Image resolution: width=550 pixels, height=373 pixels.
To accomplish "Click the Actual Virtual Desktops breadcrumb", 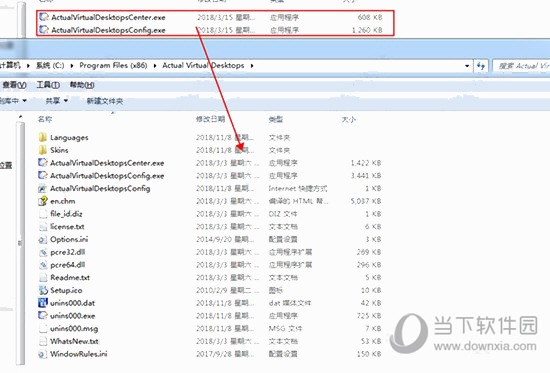I will (x=203, y=66).
